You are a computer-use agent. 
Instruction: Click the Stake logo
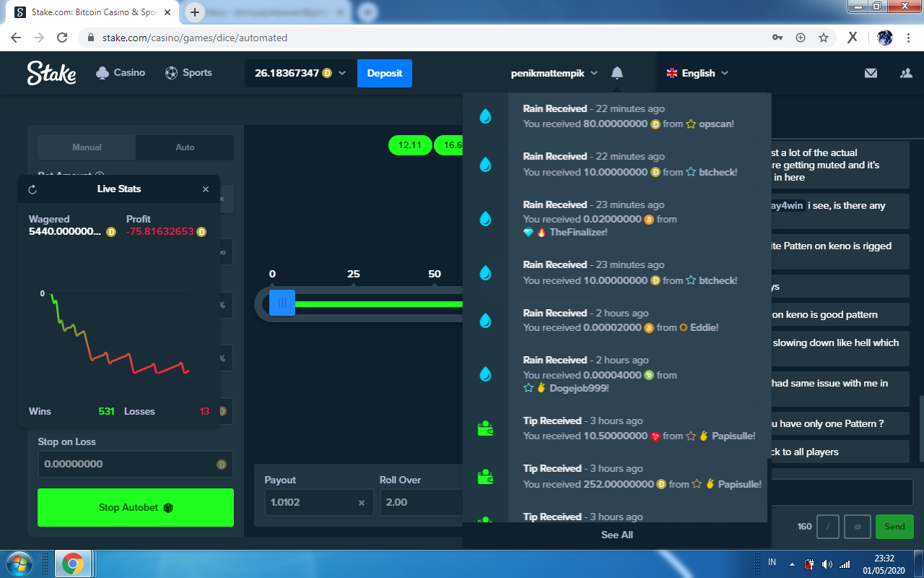pos(51,73)
